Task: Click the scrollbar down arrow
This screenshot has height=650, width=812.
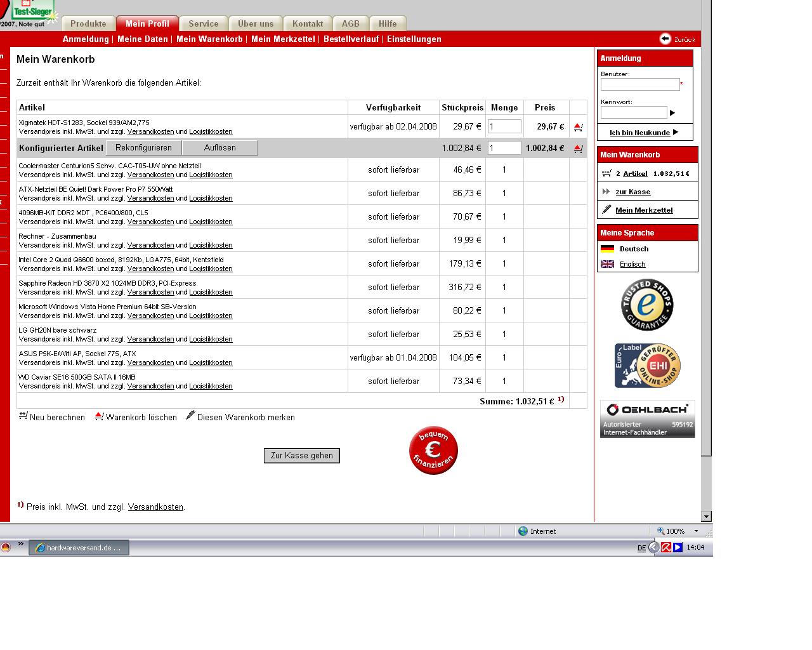Action: [x=706, y=516]
